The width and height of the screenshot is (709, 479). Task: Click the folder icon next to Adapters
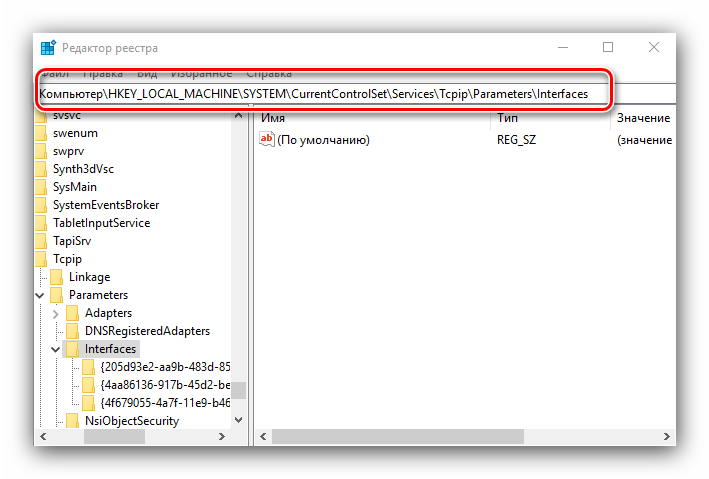pos(72,313)
